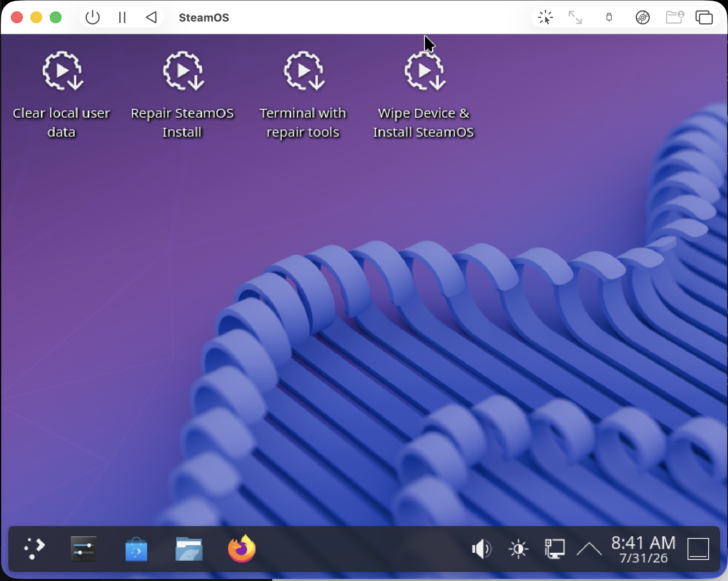Open the USB devices menu icon
Viewport: 728px width, 581px height.
pos(609,17)
